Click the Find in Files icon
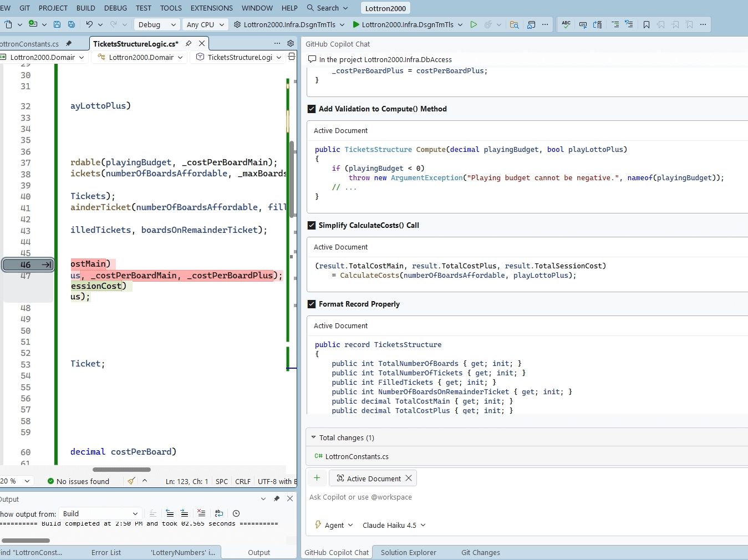The width and height of the screenshot is (748, 560). [x=514, y=24]
